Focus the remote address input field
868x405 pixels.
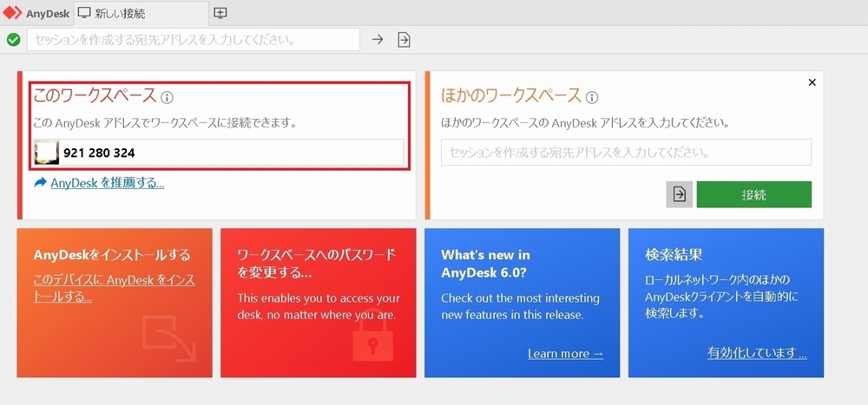tap(626, 152)
